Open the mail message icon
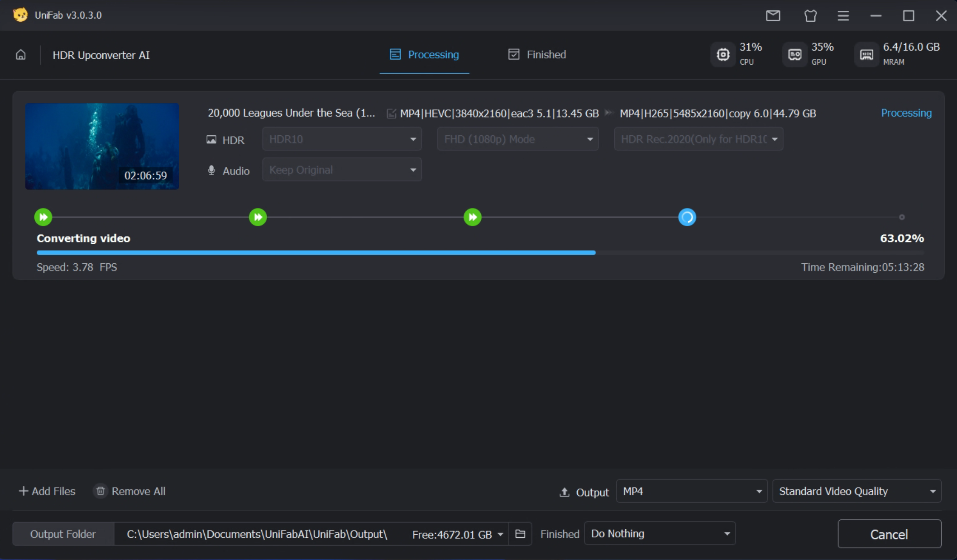957x560 pixels. click(773, 15)
